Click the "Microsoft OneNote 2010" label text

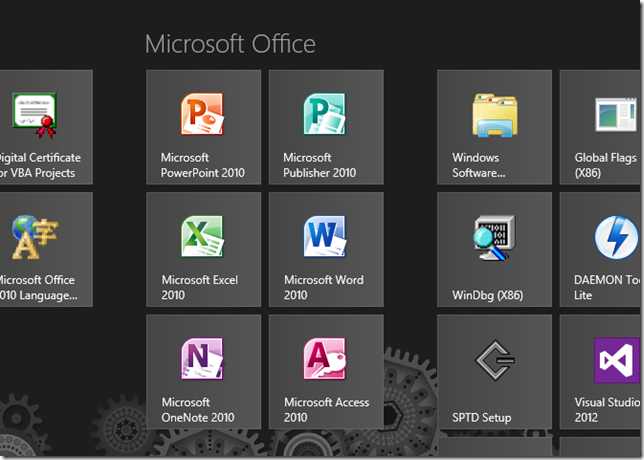pos(198,410)
